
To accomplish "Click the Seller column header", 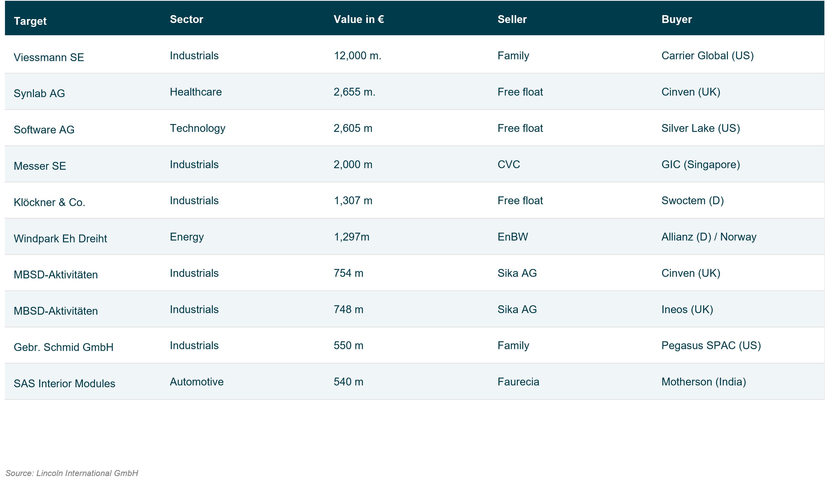I will pos(512,19).
